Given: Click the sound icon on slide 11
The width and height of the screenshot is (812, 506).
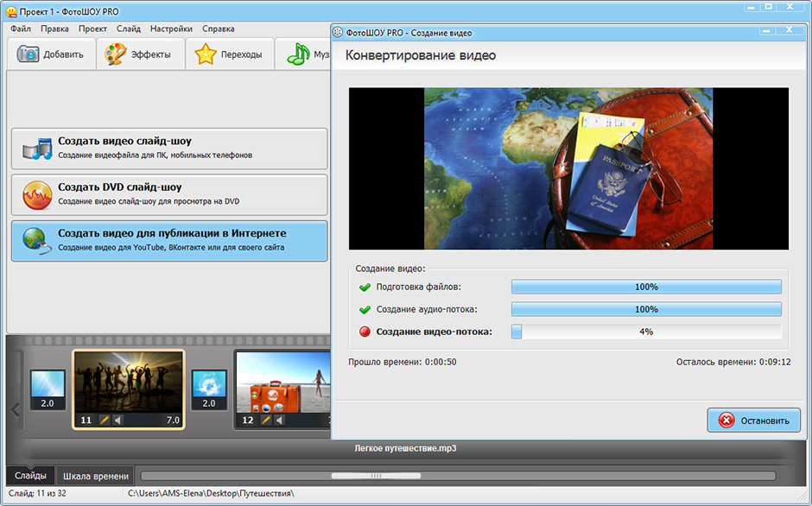Looking at the screenshot, I should point(118,420).
